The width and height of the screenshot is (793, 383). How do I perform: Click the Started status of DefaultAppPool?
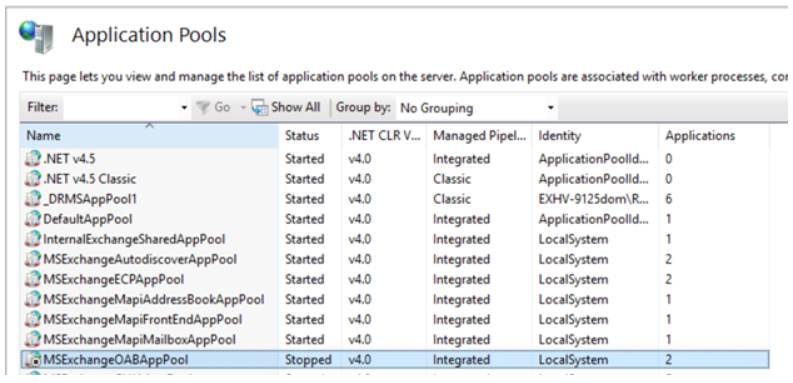304,220
